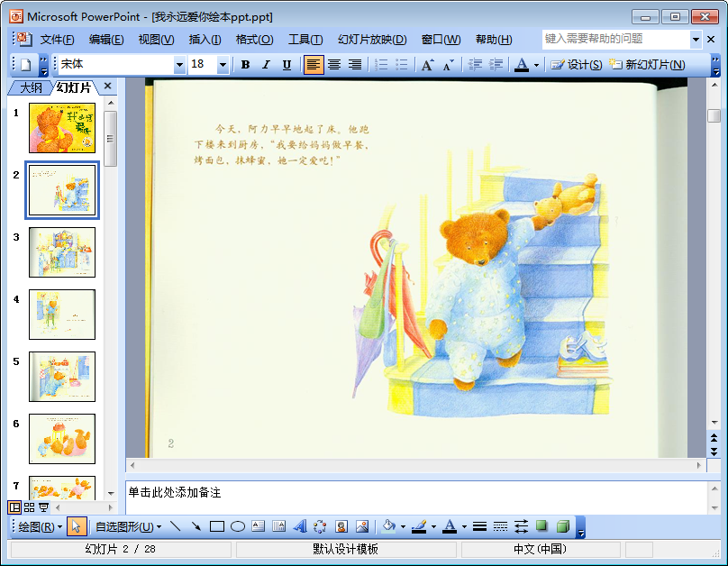Select slide 6 thumbnail
Screen dimensions: 728x566
tap(62, 439)
